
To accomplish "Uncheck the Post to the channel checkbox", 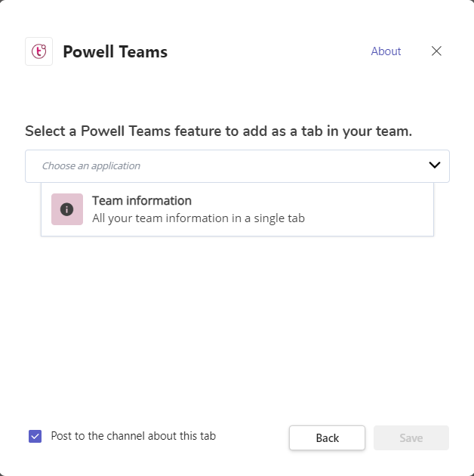I will pos(35,436).
